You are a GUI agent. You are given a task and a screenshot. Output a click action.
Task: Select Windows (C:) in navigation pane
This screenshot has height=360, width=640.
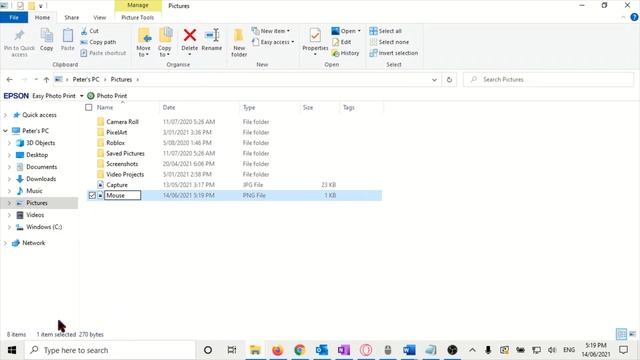pos(44,227)
